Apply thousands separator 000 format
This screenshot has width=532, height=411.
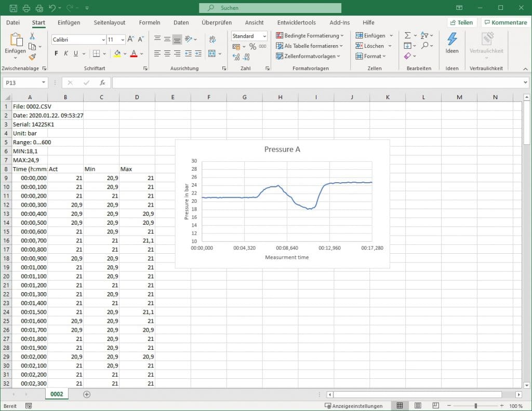click(x=262, y=46)
